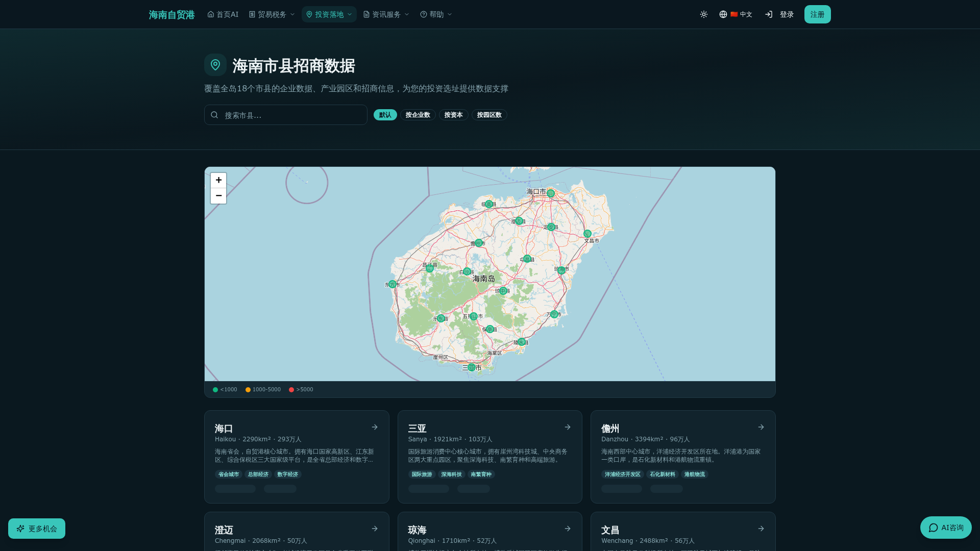This screenshot has height=551, width=980.
Task: Open the 贸易税务 dropdown menu
Action: pyautogui.click(x=272, y=14)
